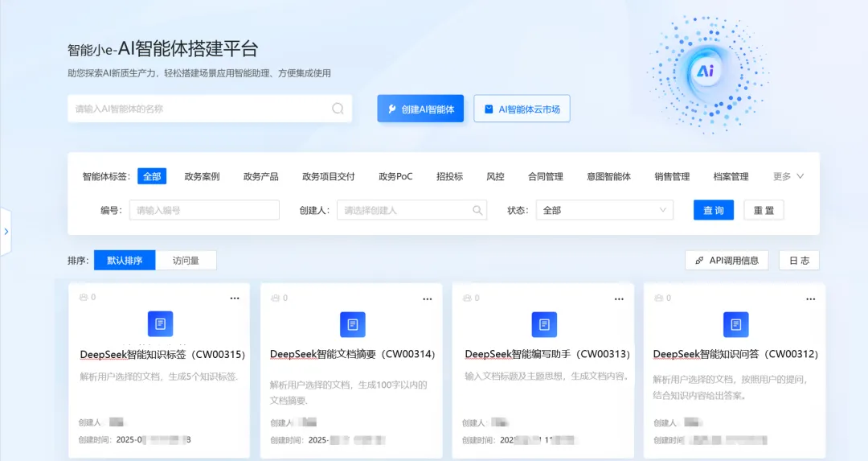Open DeepSeek智能知识问答 (CW00312) title
The width and height of the screenshot is (868, 461).
pyautogui.click(x=735, y=354)
